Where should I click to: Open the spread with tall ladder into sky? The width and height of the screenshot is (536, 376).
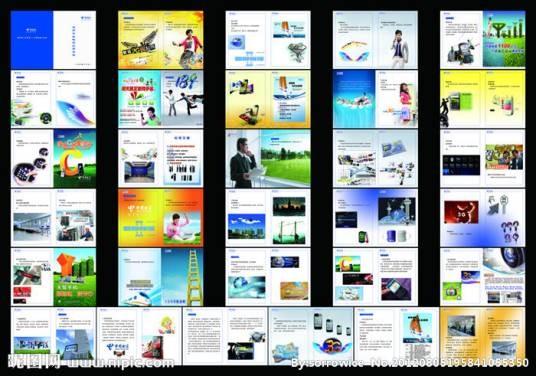(161, 277)
